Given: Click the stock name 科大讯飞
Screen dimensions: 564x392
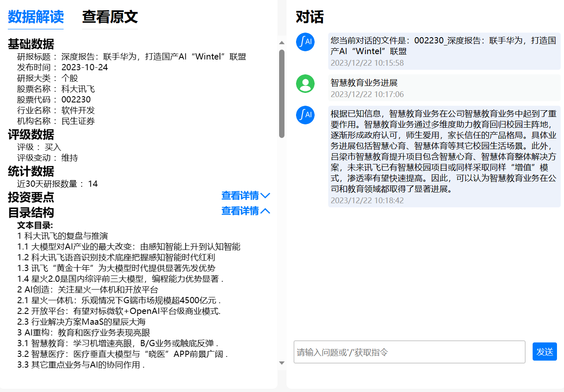Looking at the screenshot, I should point(78,89).
